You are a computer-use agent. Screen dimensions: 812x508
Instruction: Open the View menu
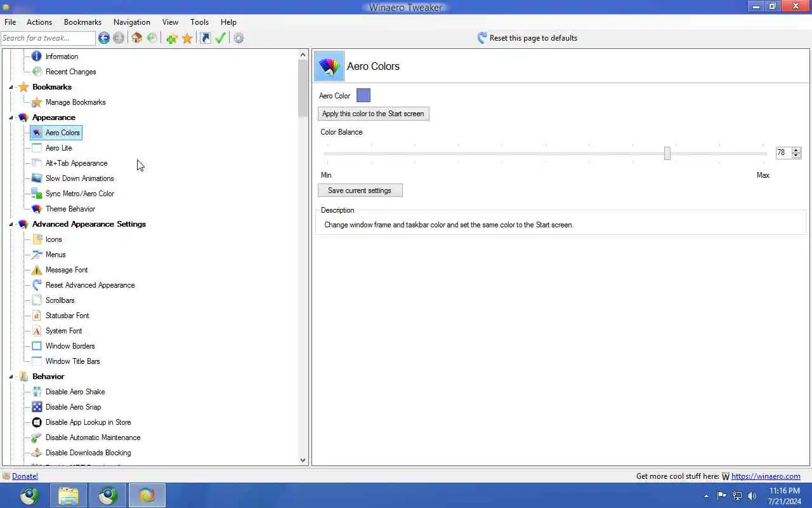point(170,22)
